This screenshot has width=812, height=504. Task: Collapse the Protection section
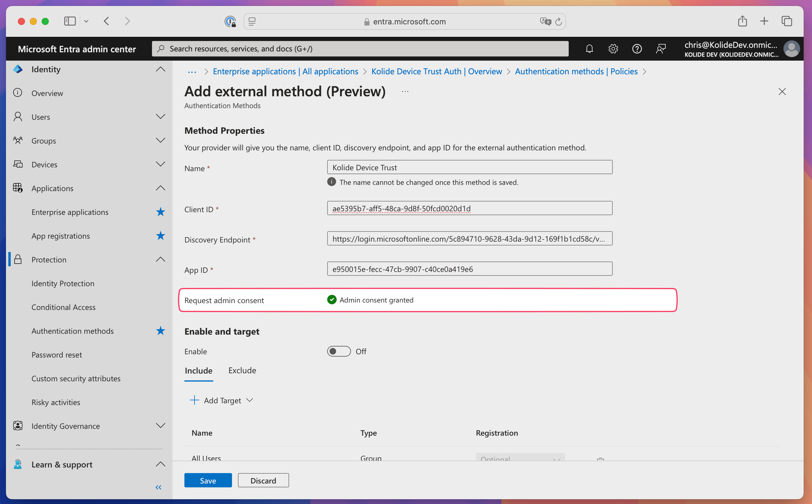pos(160,259)
